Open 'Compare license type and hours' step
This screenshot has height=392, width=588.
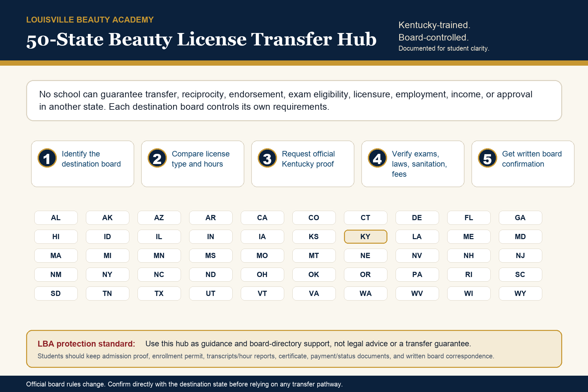pos(193,164)
